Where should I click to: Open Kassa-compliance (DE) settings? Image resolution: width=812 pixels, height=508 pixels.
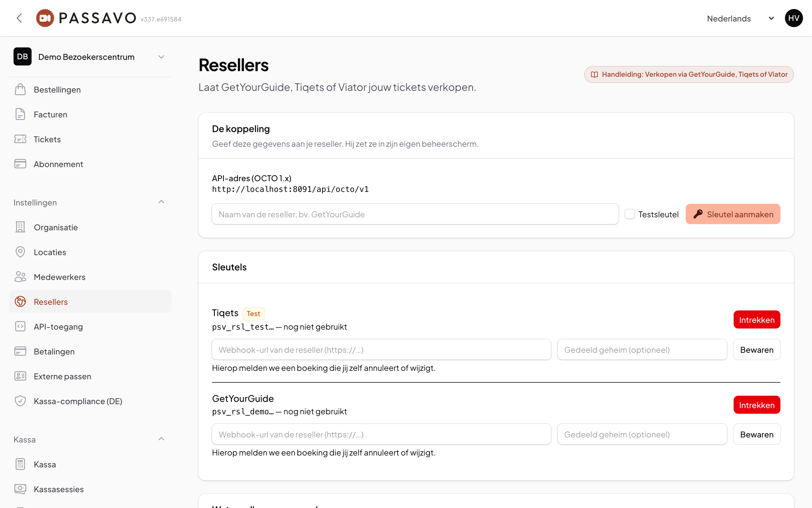point(90,402)
